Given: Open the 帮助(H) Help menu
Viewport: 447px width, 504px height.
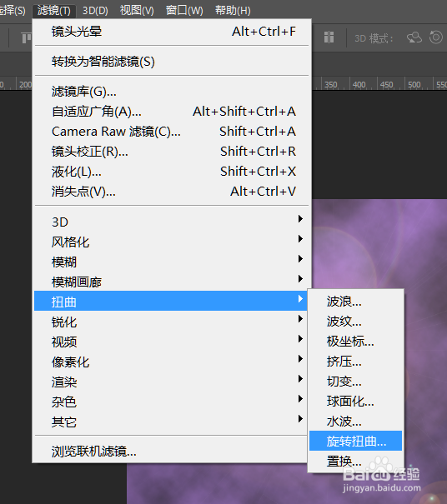Looking at the screenshot, I should pyautogui.click(x=233, y=11).
